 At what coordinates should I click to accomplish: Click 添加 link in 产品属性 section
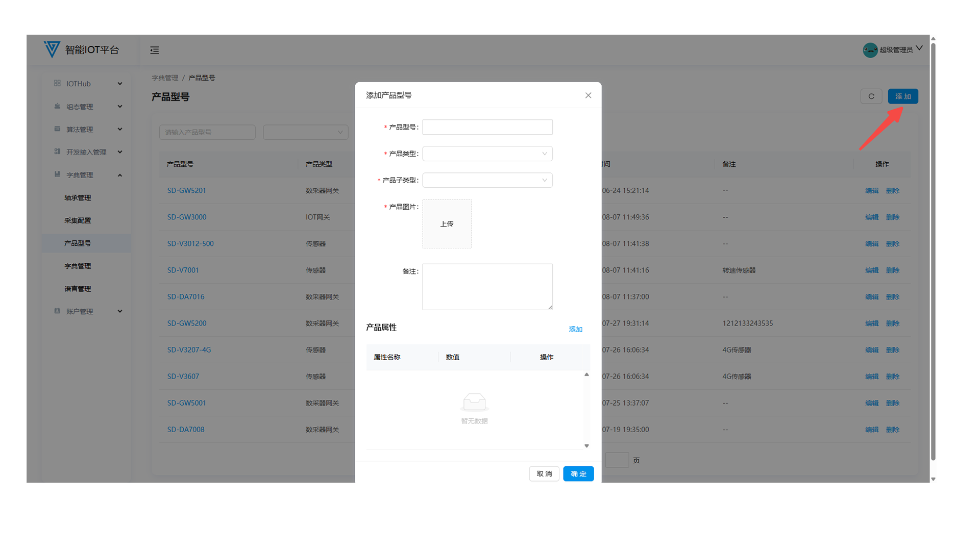(575, 329)
